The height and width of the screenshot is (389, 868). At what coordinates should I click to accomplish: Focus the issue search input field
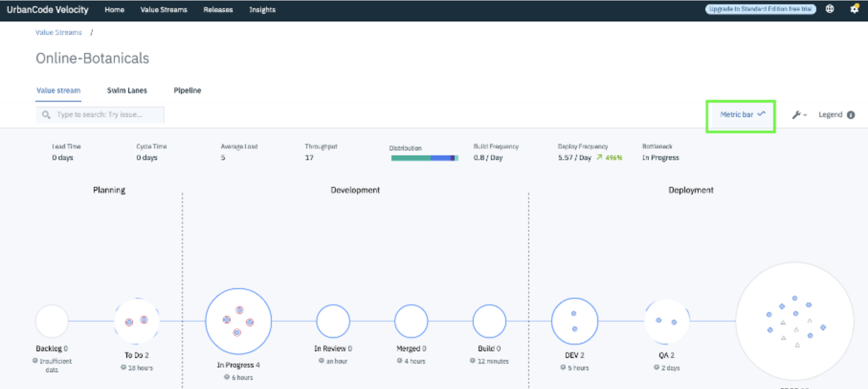click(100, 115)
